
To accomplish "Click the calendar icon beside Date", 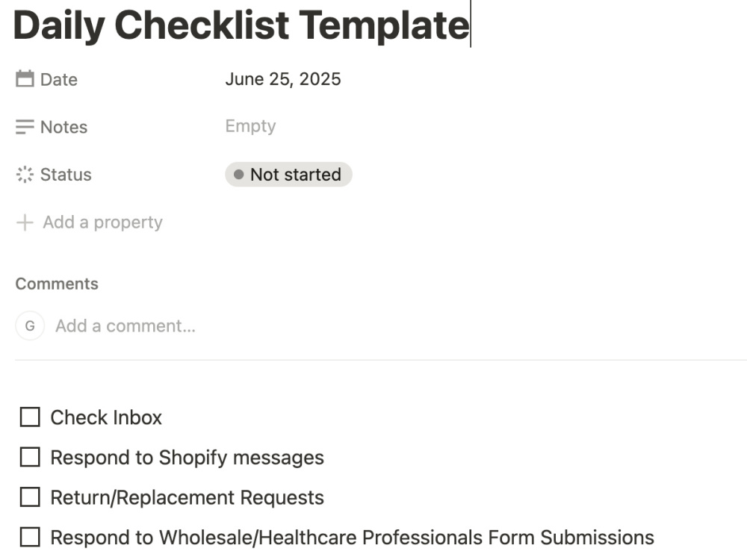I will [x=25, y=79].
